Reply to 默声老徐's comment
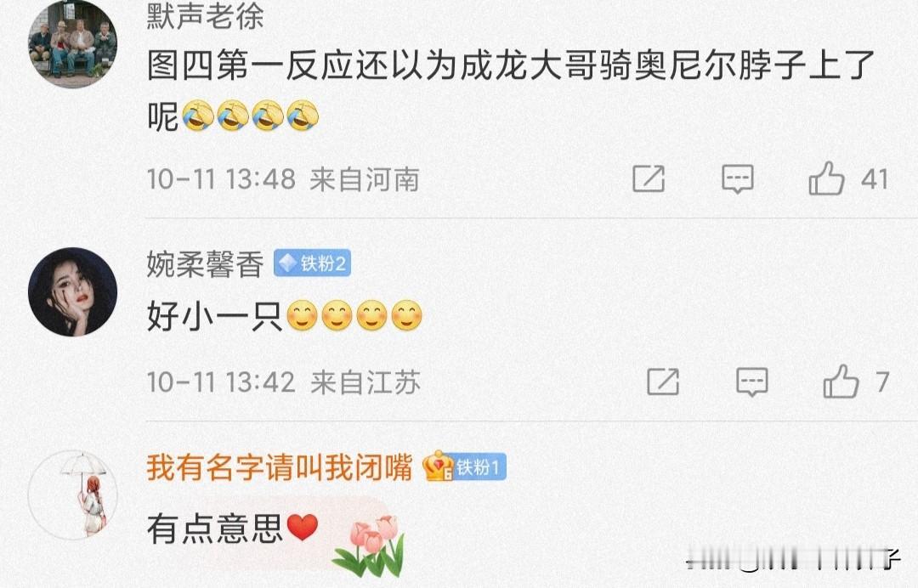The width and height of the screenshot is (918, 588). pyautogui.click(x=737, y=178)
